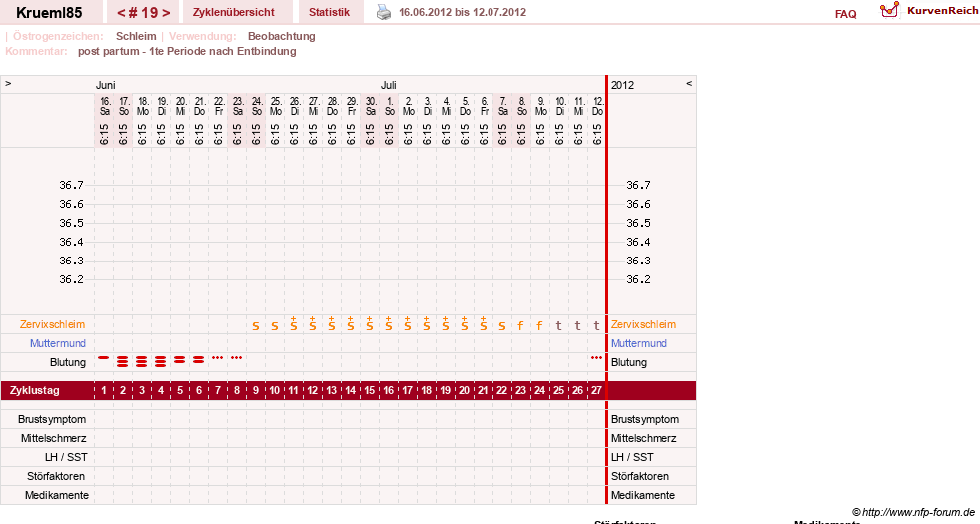Screen dimensions: 980x524
Task: Click the date header 12. Do
Action: 597,106
